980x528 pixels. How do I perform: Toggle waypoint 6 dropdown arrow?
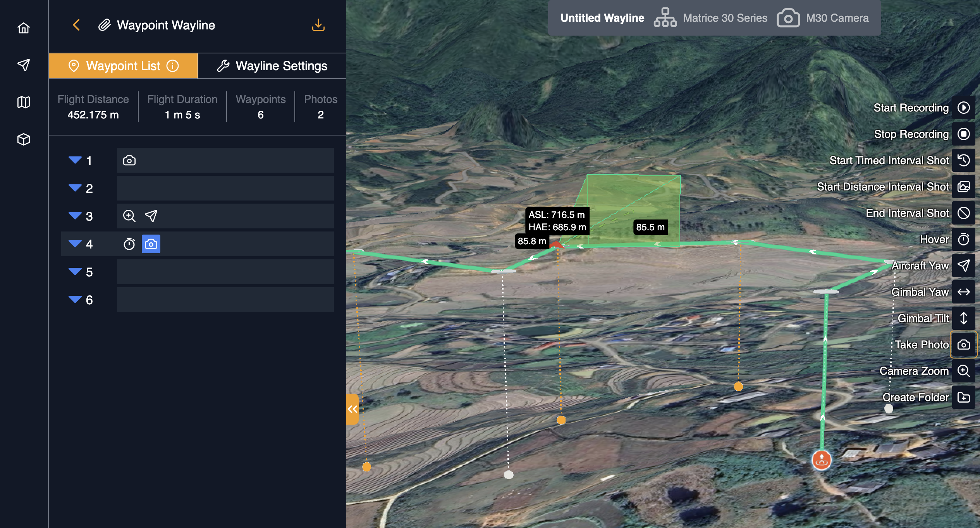click(x=75, y=299)
